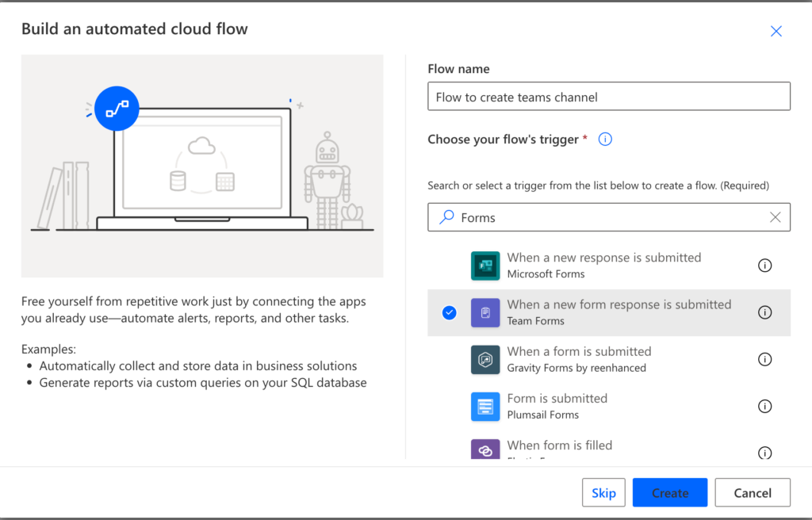Click the Create button
The width and height of the screenshot is (812, 520).
pyautogui.click(x=670, y=492)
